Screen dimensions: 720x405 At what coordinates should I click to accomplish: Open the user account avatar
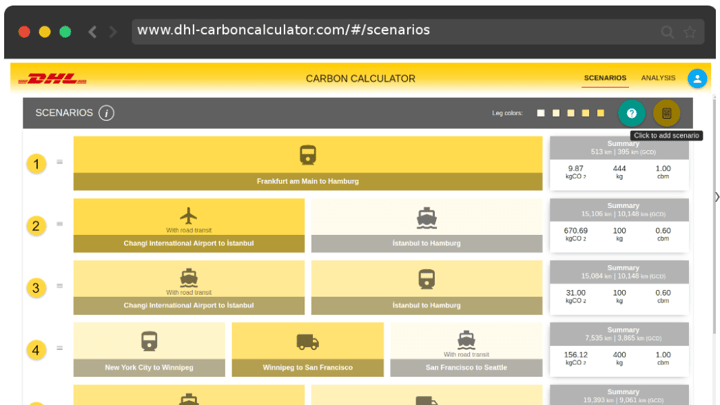(x=697, y=79)
